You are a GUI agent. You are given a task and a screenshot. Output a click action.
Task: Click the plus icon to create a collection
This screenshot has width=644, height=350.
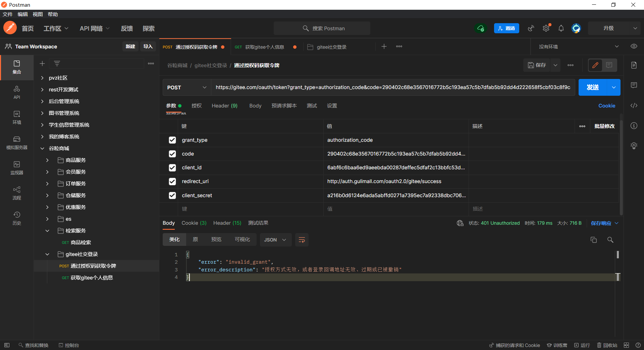tap(42, 63)
